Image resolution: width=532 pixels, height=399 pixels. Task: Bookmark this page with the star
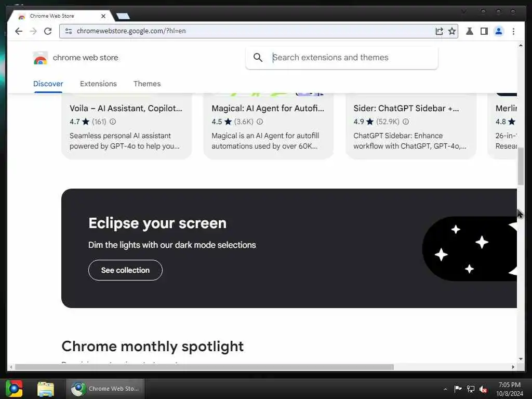click(451, 31)
